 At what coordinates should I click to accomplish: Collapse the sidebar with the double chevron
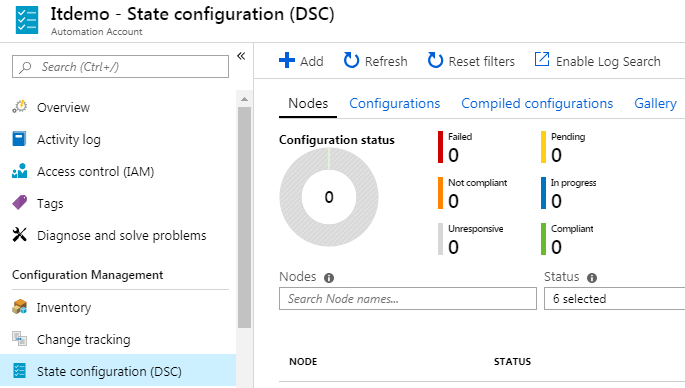coord(241,56)
